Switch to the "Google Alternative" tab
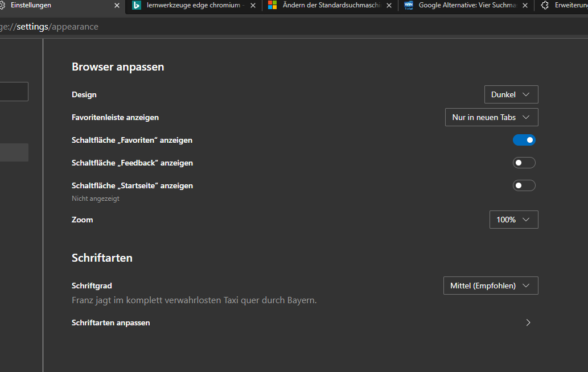This screenshot has height=372, width=588. [x=467, y=5]
